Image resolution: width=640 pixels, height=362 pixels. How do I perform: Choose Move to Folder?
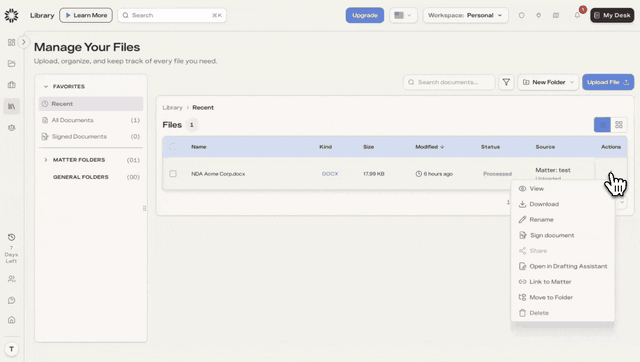562,297
